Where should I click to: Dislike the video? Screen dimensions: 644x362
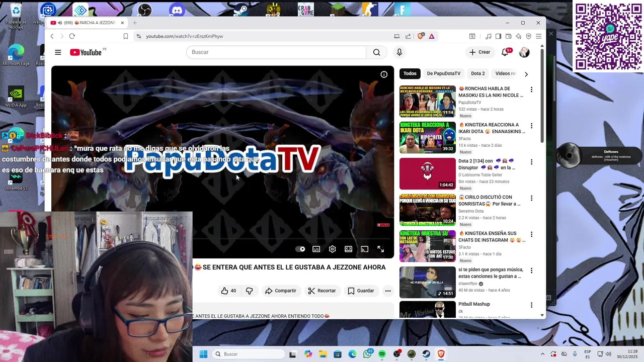click(249, 291)
